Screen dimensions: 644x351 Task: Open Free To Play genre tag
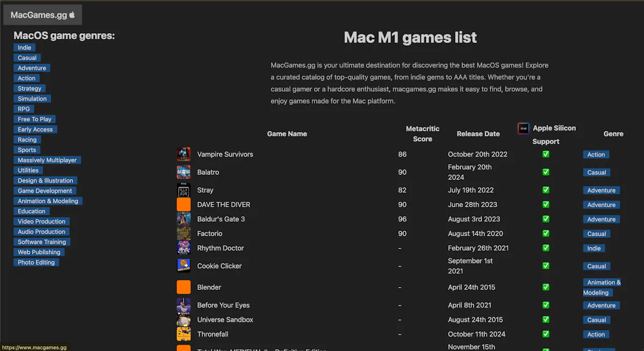coord(35,119)
